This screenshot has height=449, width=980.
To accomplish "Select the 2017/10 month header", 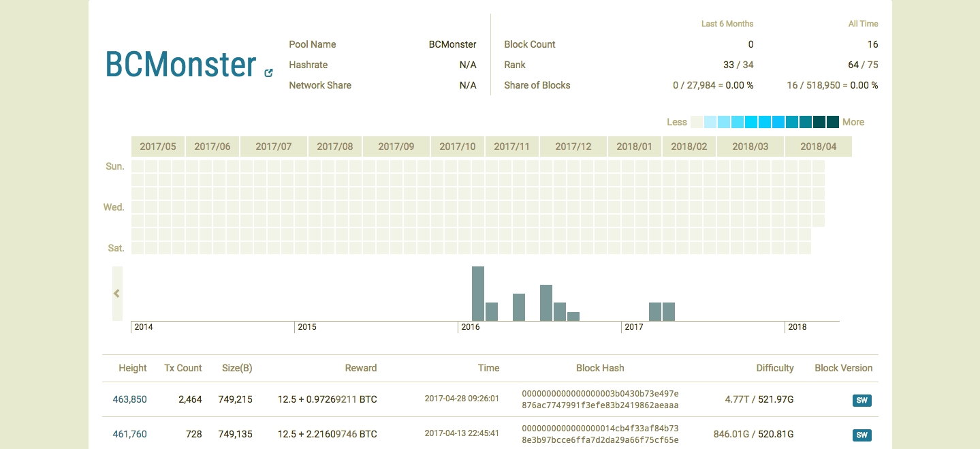I will (458, 146).
